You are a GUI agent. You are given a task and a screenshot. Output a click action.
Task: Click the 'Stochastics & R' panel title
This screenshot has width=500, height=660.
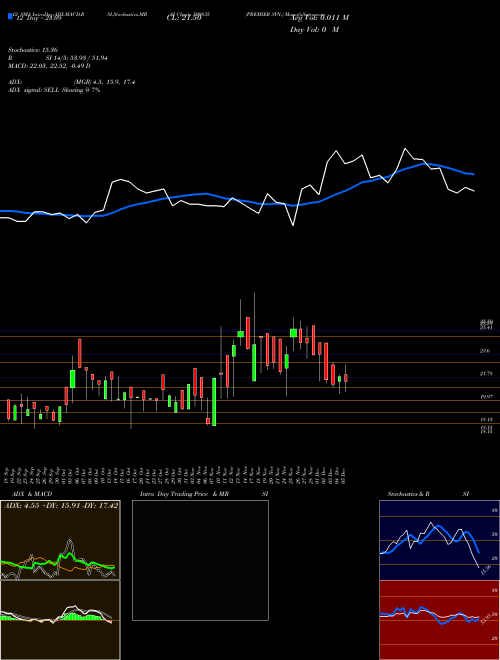click(x=409, y=494)
